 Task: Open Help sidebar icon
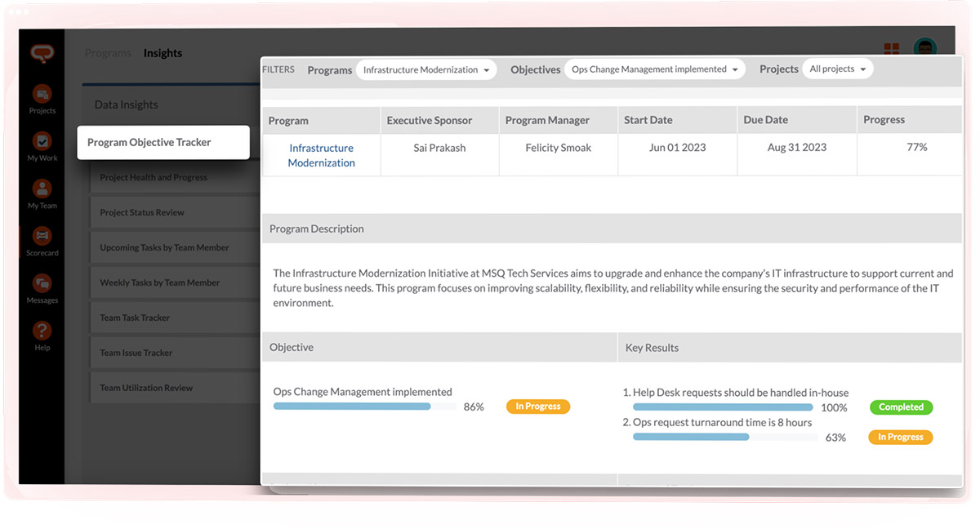42,336
